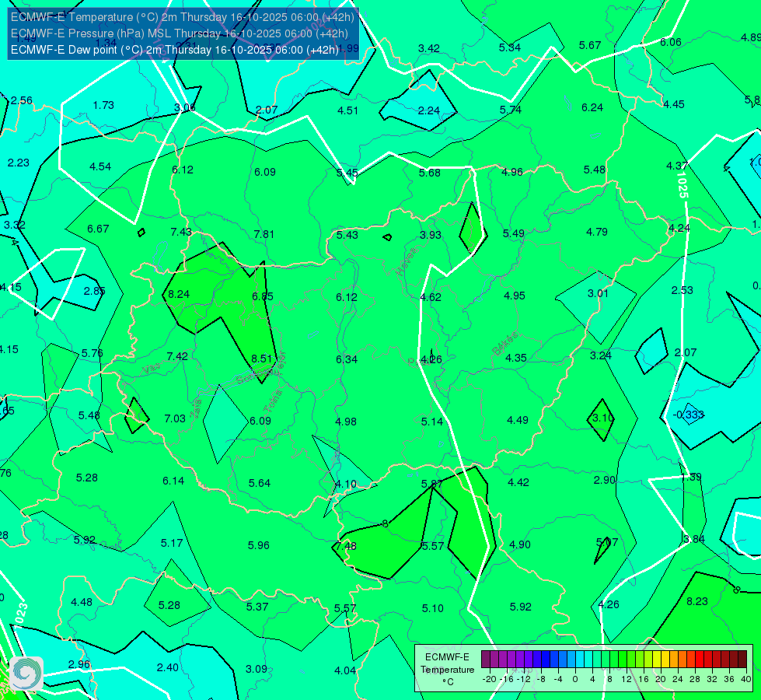The height and width of the screenshot is (700, 761).
Task: Click the 6.67 temperature value
Action: 98,229
